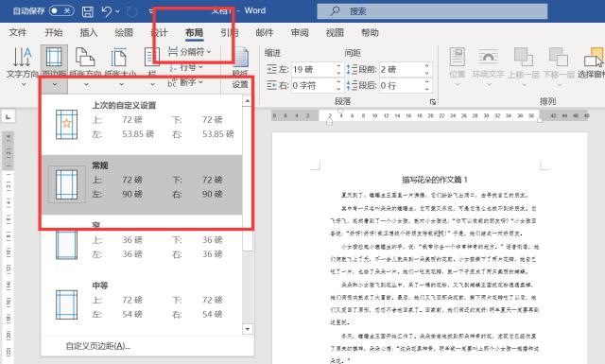The image size is (605, 364).
Task: Click the 位置 position icon
Action: [x=458, y=58]
